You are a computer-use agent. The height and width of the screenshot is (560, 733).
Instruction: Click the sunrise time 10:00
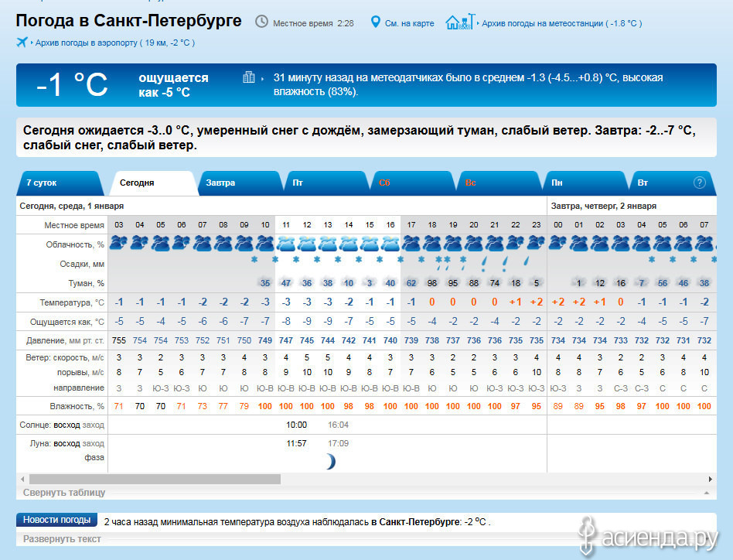click(296, 425)
